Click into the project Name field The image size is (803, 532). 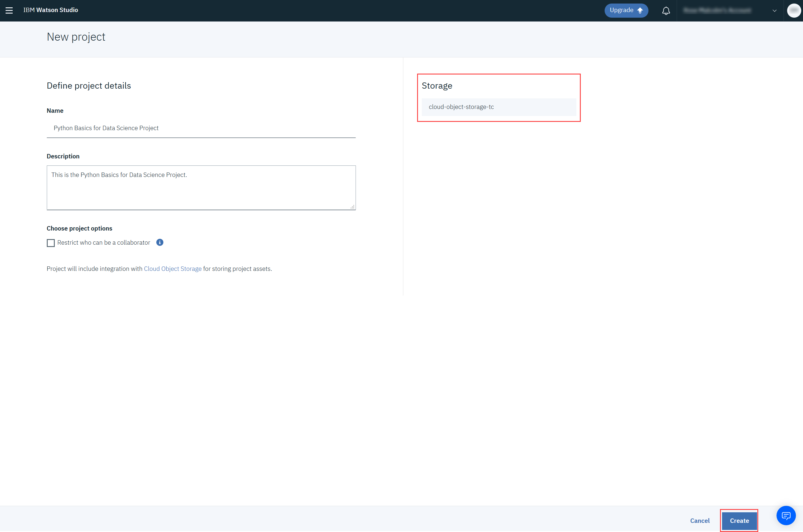click(x=201, y=128)
